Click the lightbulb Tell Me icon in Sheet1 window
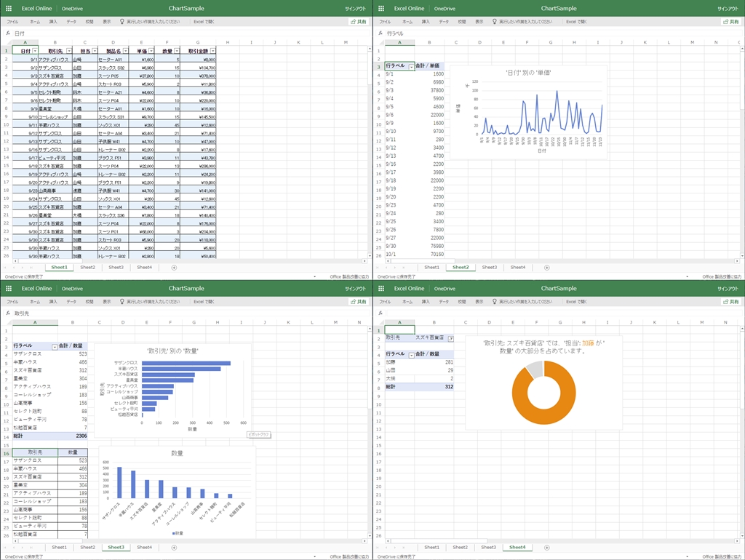This screenshot has height=560, width=745. click(122, 21)
